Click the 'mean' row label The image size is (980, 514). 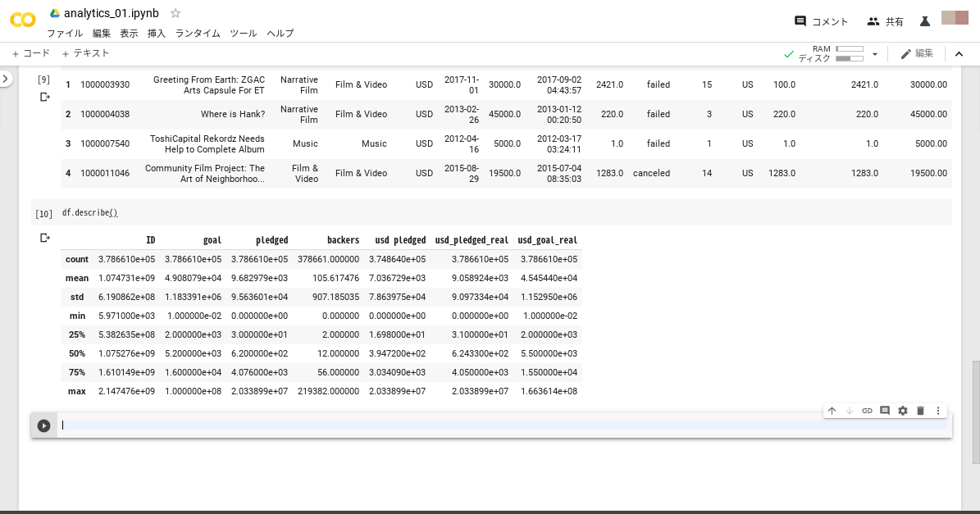[x=77, y=278]
